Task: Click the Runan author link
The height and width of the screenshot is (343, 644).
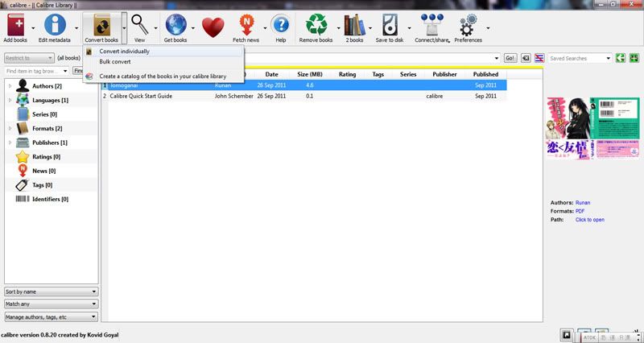Action: click(583, 203)
